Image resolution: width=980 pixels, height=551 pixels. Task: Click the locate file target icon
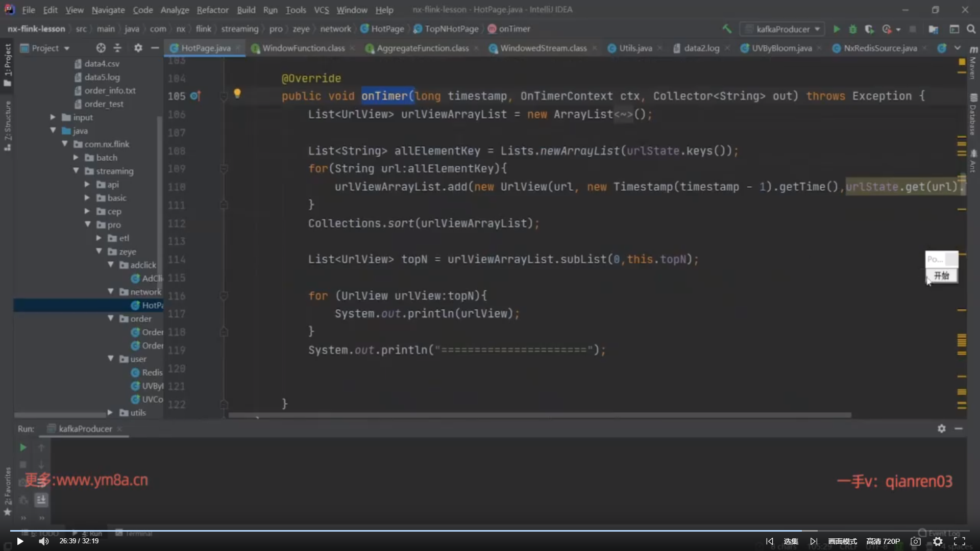(x=101, y=48)
